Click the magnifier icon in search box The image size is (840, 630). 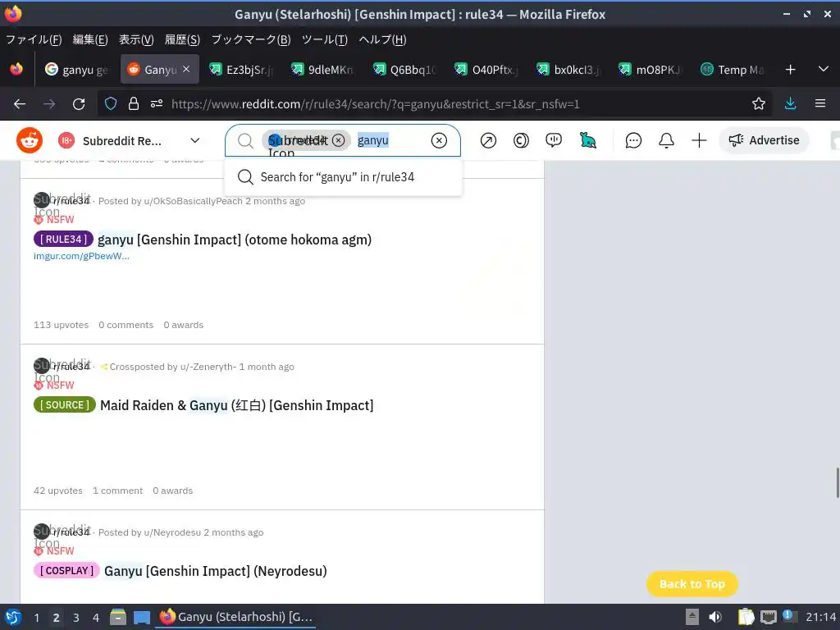pos(245,140)
